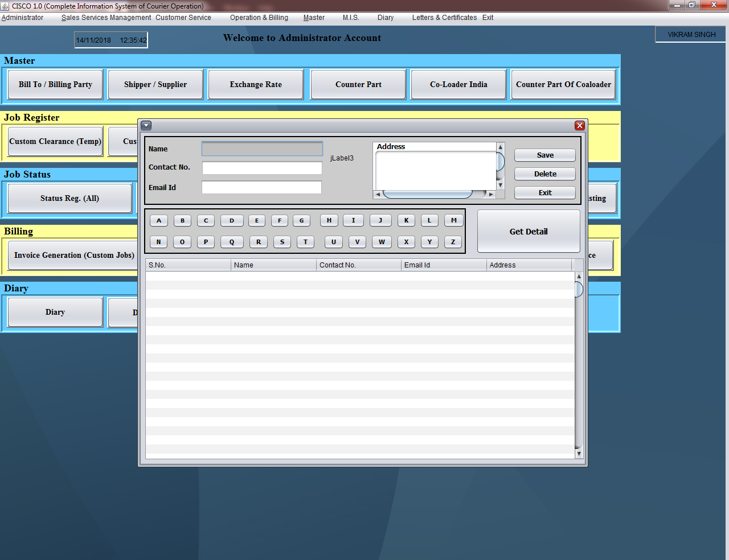Screen dimensions: 729x560
Task: Open the Administrator menu
Action: click(x=22, y=18)
